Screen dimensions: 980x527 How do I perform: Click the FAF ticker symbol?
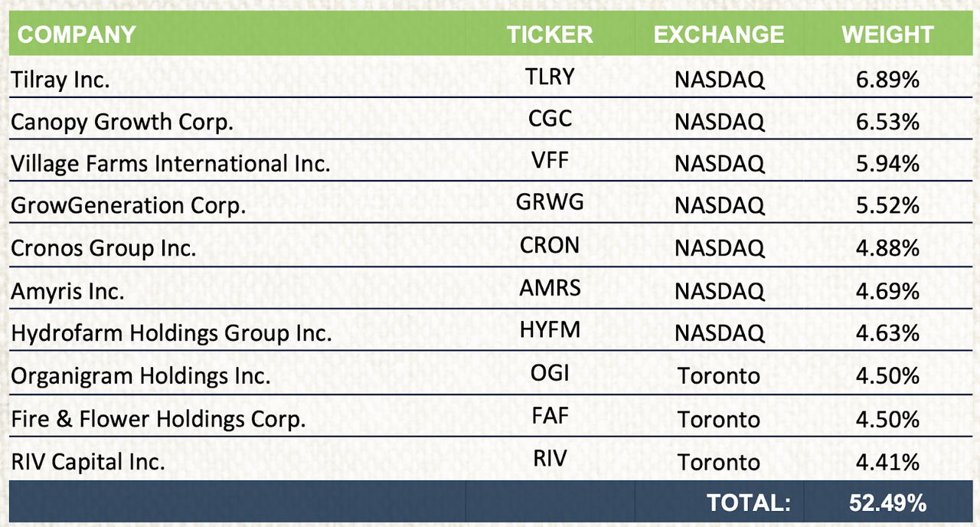click(x=549, y=416)
